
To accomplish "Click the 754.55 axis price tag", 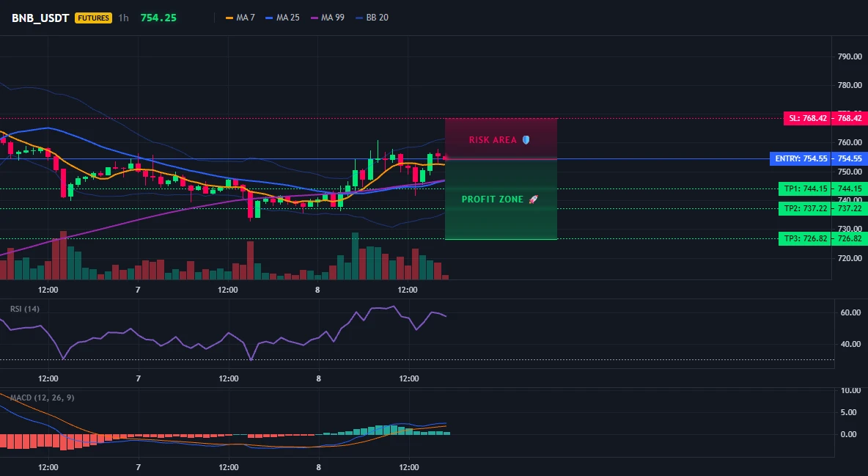I will coord(850,158).
